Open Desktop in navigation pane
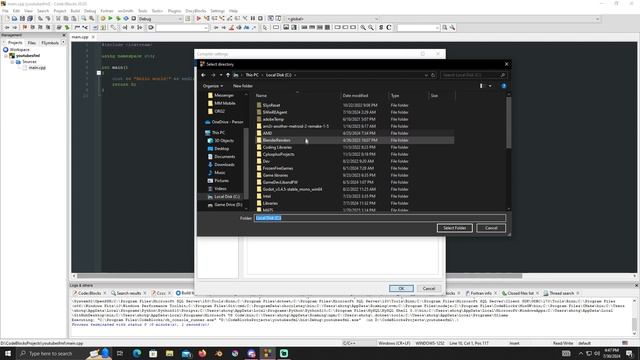640x360 pixels. point(218,149)
